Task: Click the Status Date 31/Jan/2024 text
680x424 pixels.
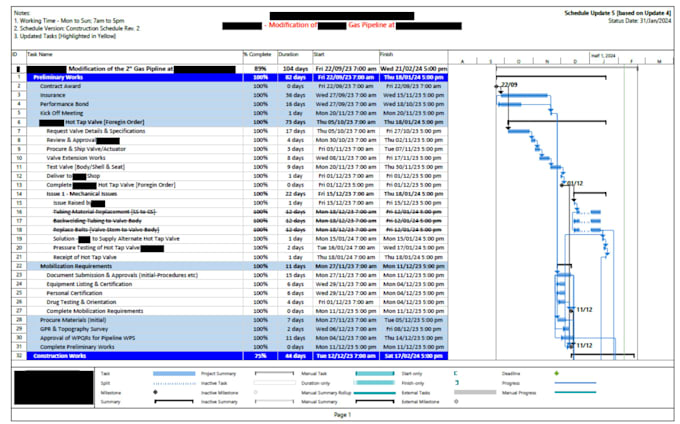Action: (640, 21)
